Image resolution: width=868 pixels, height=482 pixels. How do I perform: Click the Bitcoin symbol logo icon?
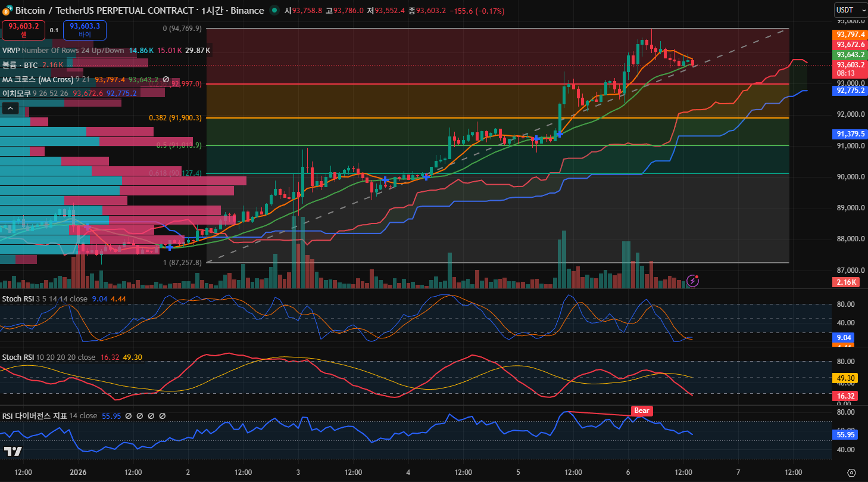pyautogui.click(x=7, y=10)
